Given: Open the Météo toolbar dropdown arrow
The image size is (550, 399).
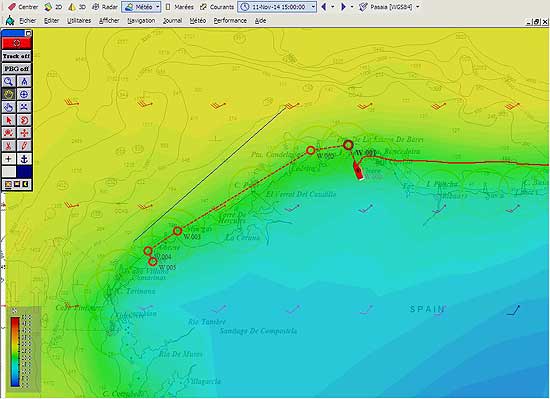Looking at the screenshot, I should pos(157,7).
